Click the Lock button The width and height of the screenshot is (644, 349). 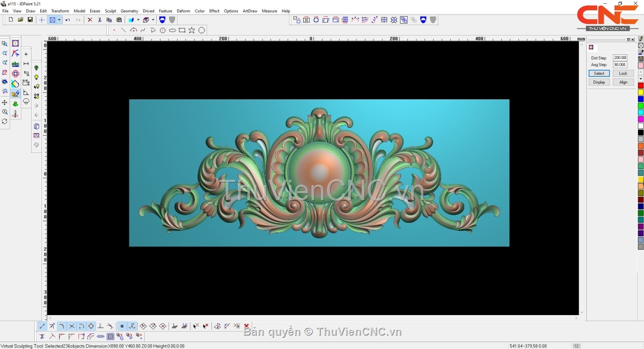point(623,73)
